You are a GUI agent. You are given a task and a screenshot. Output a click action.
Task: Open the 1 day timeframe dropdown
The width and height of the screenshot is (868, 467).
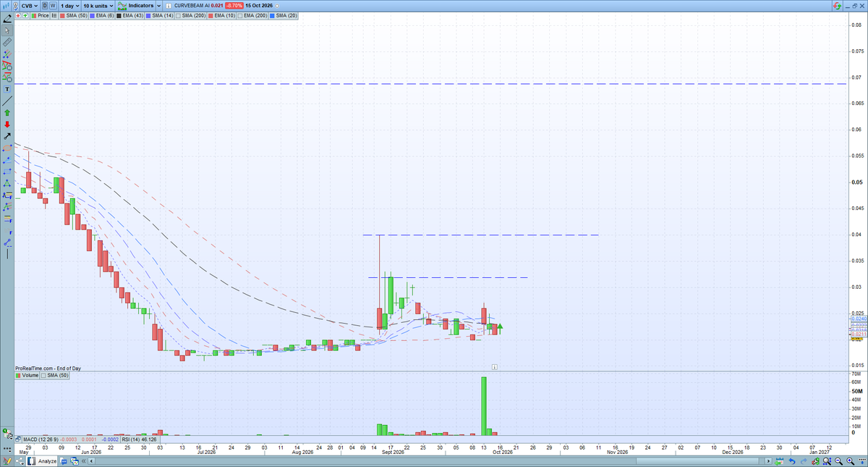(69, 6)
